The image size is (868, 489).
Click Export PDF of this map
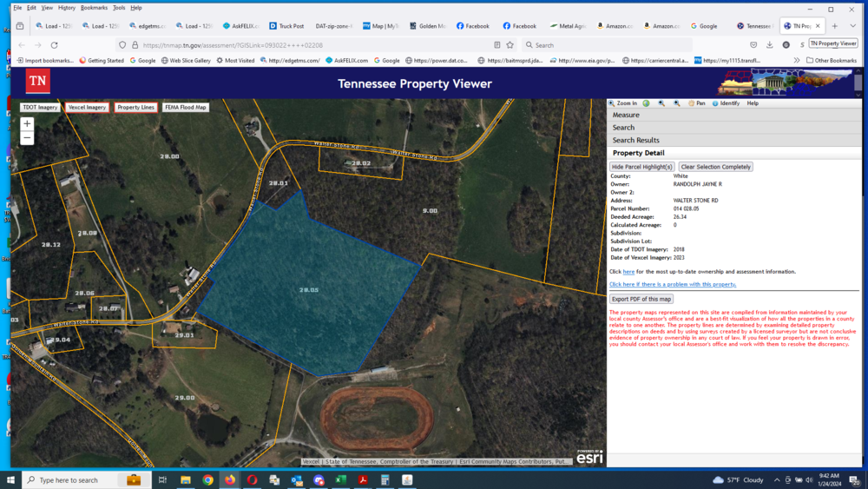(x=640, y=299)
